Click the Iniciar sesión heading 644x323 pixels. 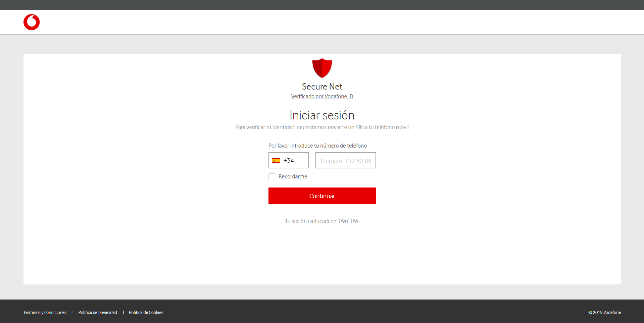click(x=322, y=115)
